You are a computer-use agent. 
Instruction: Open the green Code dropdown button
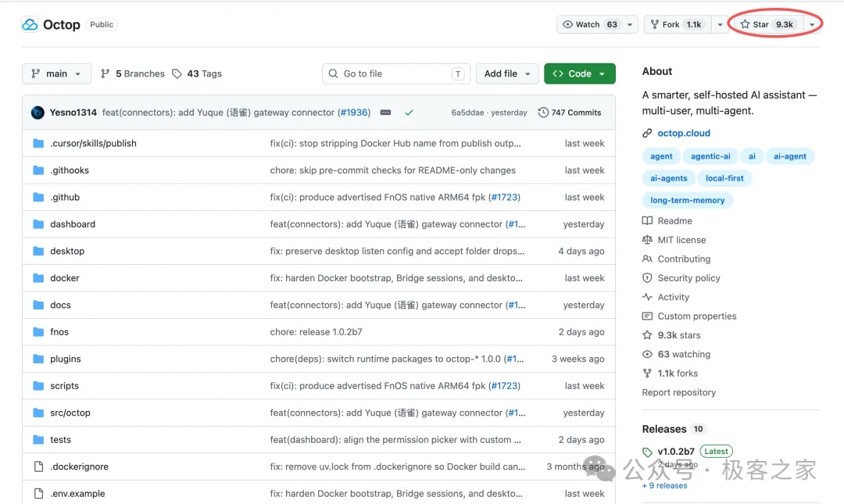coord(580,73)
